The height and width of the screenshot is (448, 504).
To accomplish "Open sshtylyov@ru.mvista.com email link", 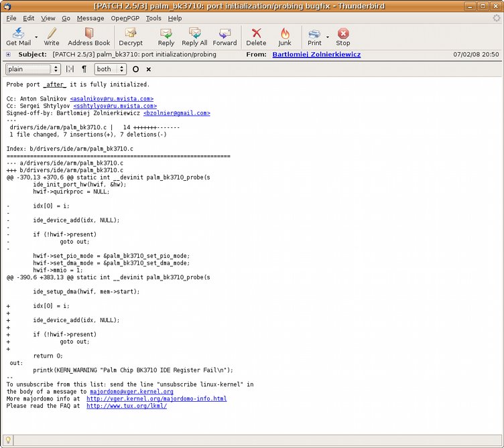I will pyautogui.click(x=115, y=106).
